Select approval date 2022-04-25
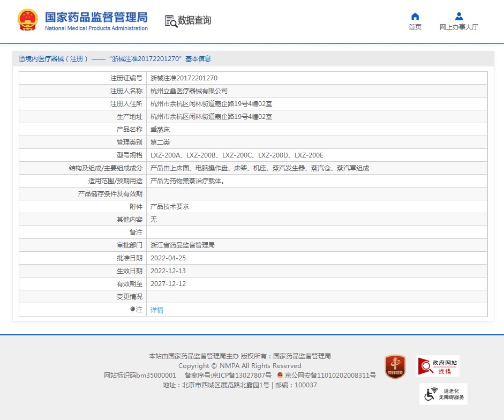 coord(168,258)
